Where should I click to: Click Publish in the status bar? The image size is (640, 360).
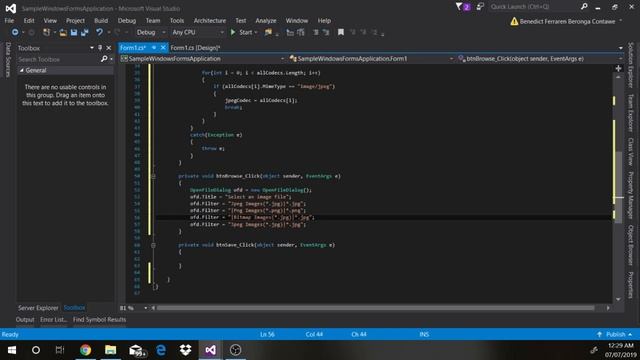(x=615, y=334)
